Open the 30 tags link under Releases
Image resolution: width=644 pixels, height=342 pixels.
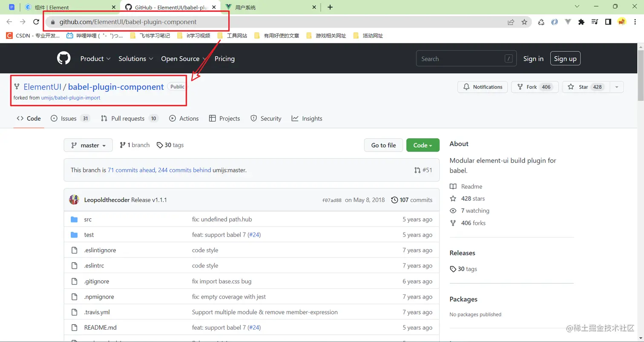[463, 269]
